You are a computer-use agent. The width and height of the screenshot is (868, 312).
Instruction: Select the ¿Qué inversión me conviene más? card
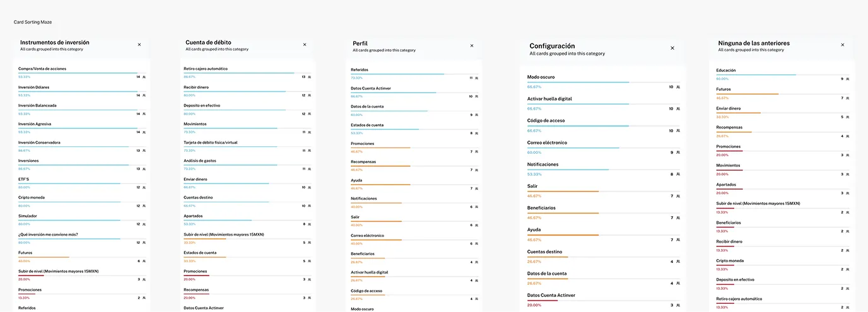pos(49,234)
